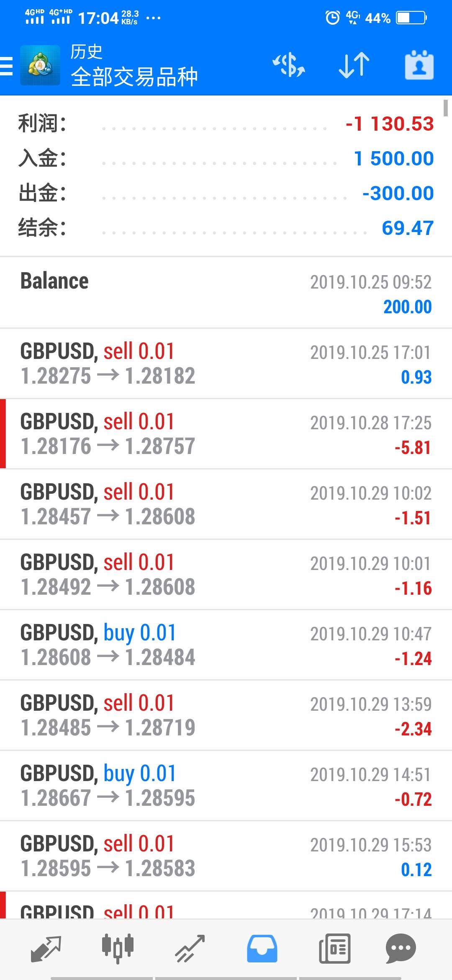
Task: Select the History inbox tab
Action: click(x=262, y=949)
